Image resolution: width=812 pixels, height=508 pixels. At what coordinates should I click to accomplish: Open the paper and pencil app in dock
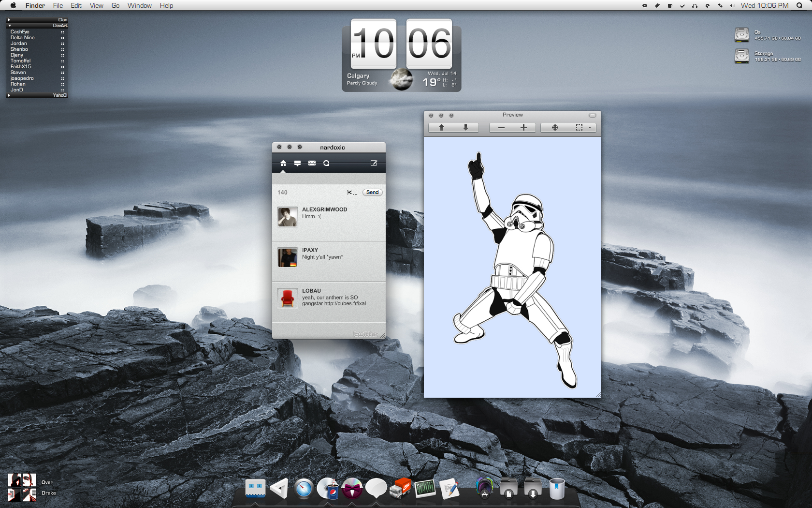pyautogui.click(x=449, y=488)
